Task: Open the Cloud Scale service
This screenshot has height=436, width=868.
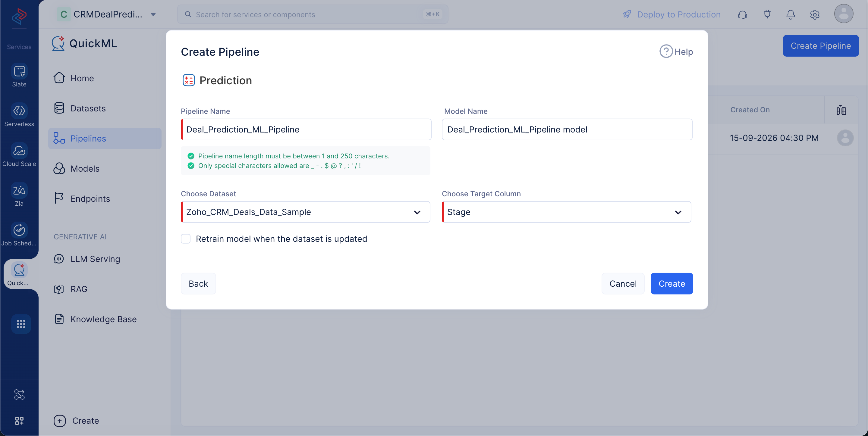Action: (19, 155)
